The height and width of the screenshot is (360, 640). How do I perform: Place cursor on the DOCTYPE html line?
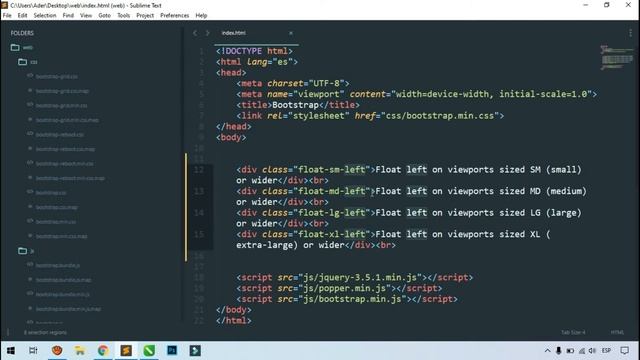tap(254, 51)
